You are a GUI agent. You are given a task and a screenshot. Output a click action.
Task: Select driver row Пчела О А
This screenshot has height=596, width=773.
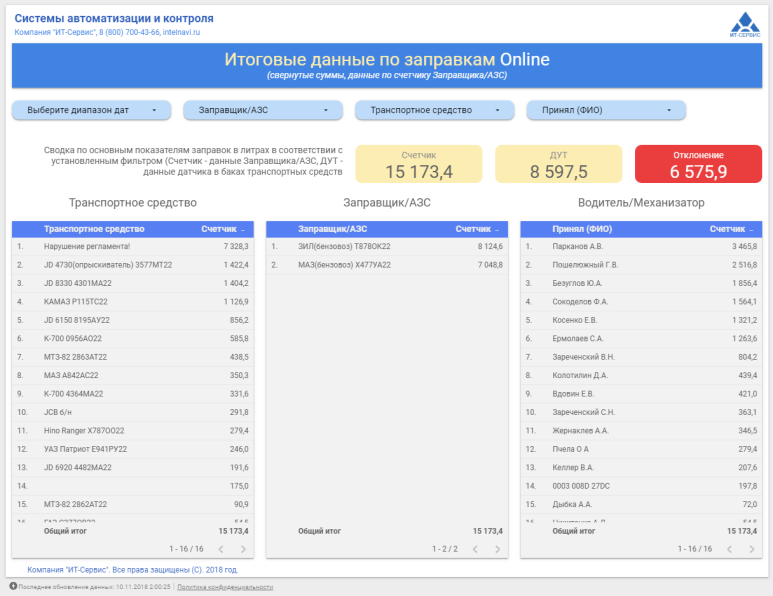641,449
